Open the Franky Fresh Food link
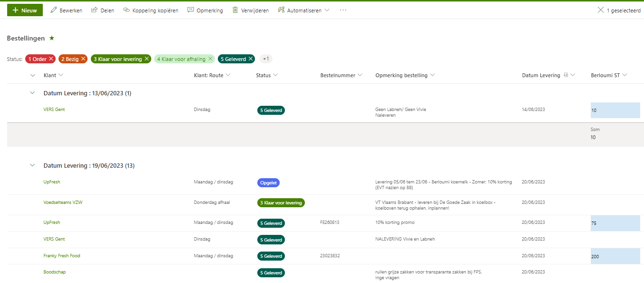The image size is (644, 283). pos(62,256)
